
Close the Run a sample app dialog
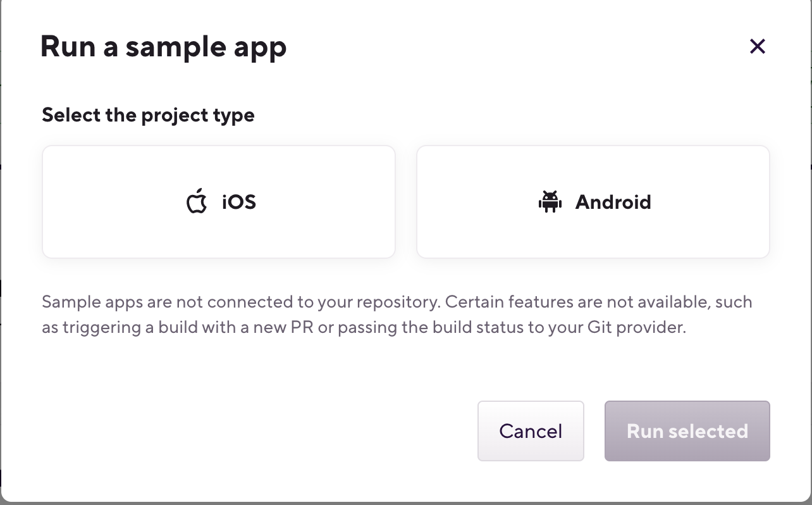point(757,46)
